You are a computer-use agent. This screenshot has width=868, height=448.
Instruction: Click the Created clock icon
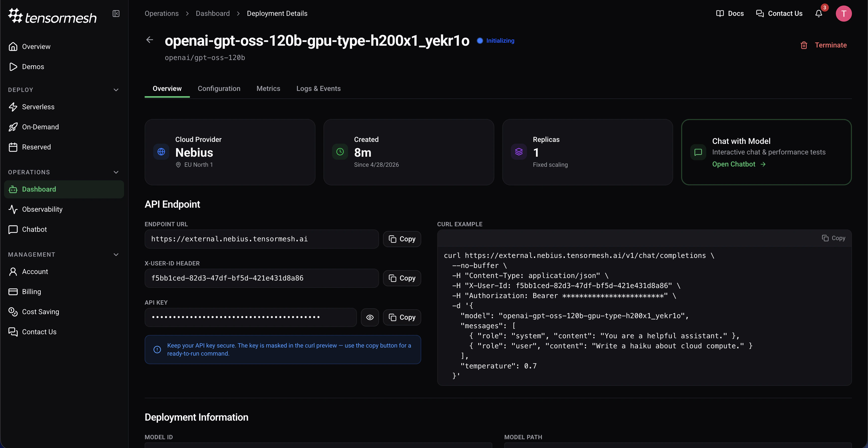[340, 152]
